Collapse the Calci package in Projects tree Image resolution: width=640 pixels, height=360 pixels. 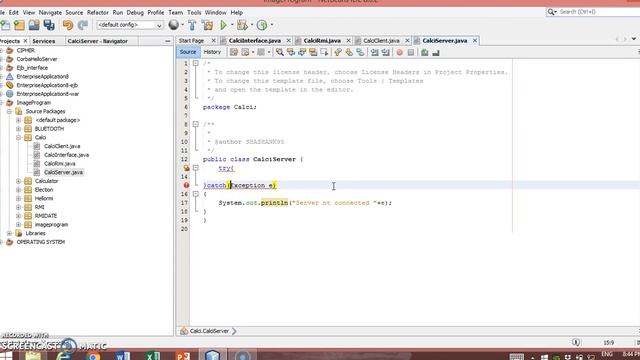pos(18,138)
